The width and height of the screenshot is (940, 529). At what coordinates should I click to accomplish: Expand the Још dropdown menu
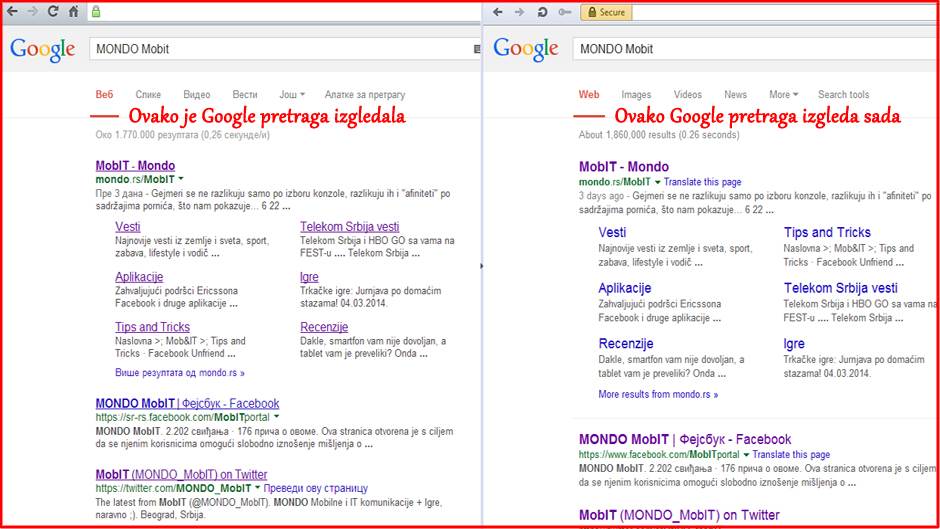tap(292, 94)
